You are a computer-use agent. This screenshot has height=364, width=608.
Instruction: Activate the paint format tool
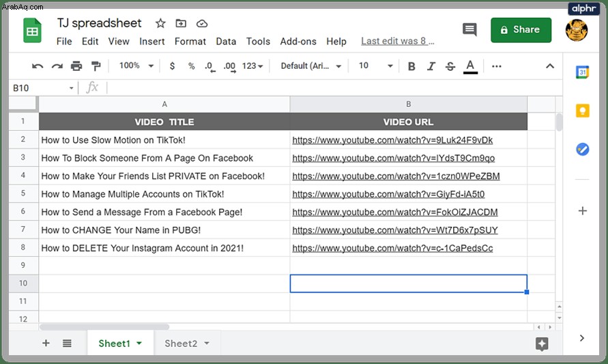click(x=96, y=66)
